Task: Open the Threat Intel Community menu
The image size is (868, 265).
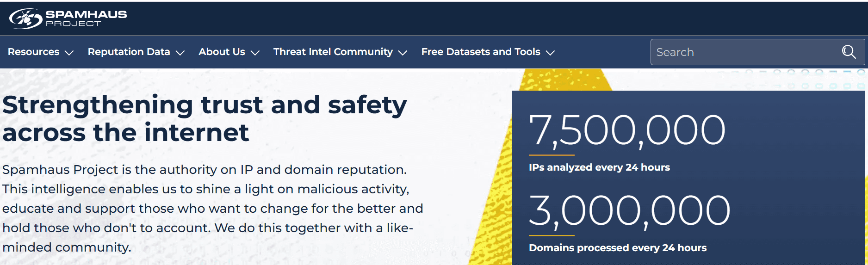Action: coord(333,52)
